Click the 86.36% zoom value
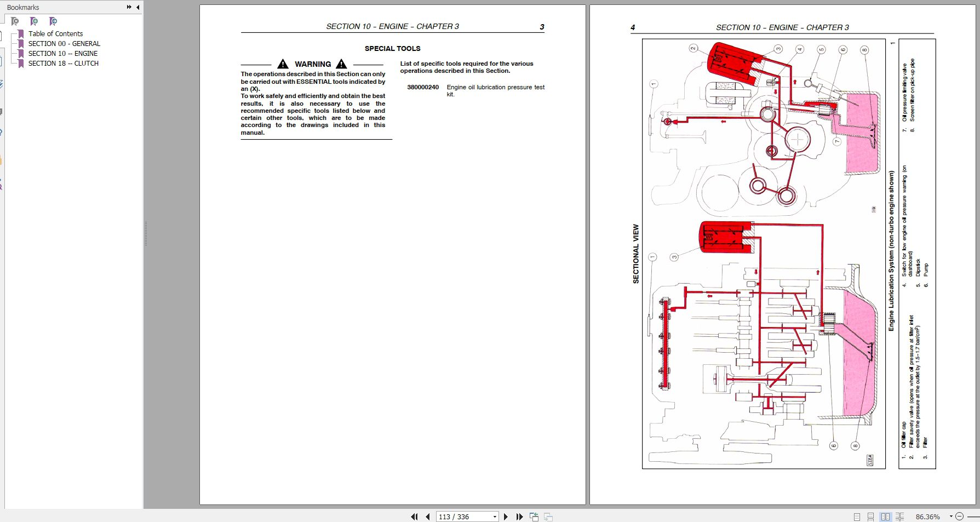 [x=928, y=517]
